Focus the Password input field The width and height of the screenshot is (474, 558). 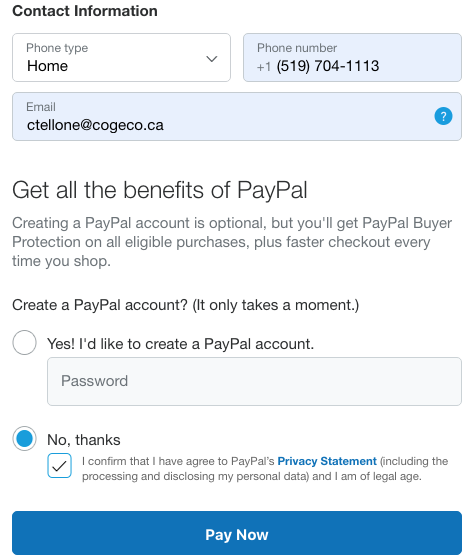point(254,381)
